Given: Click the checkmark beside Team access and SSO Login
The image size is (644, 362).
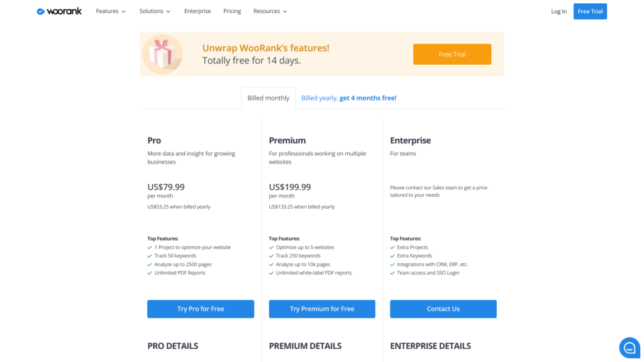Looking at the screenshot, I should point(392,273).
